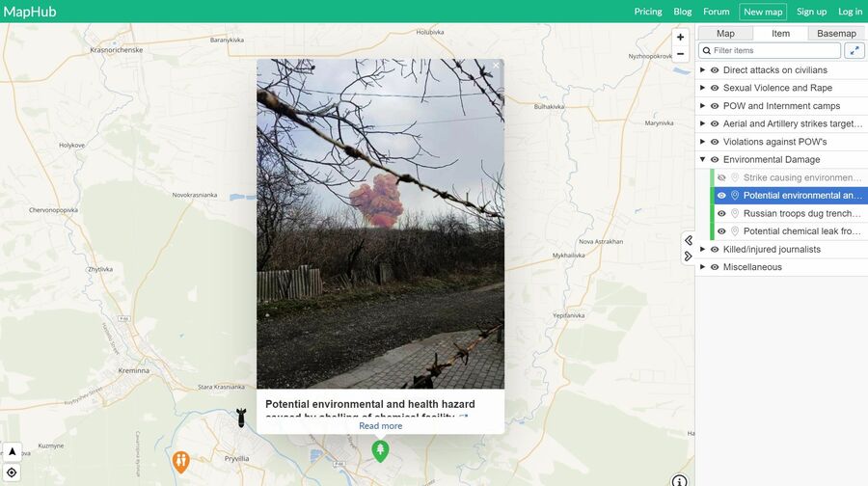The height and width of the screenshot is (486, 868).
Task: Click Read more in the popup
Action: point(380,426)
